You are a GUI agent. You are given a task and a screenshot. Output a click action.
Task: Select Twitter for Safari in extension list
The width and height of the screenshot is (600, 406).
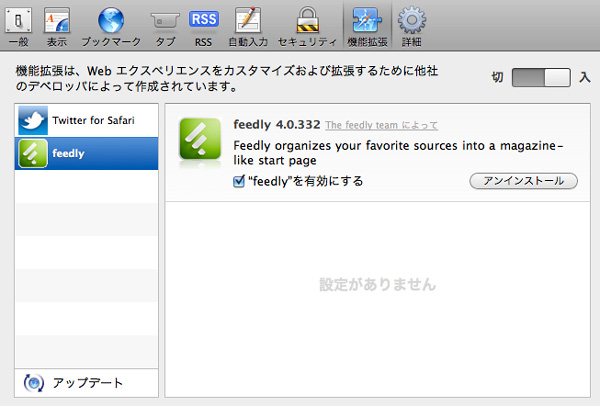pos(86,120)
